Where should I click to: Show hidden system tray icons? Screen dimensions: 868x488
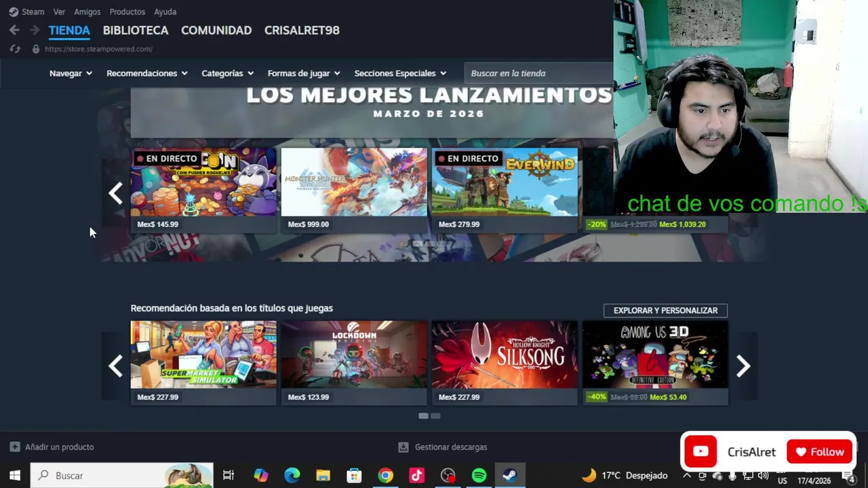pyautogui.click(x=687, y=475)
